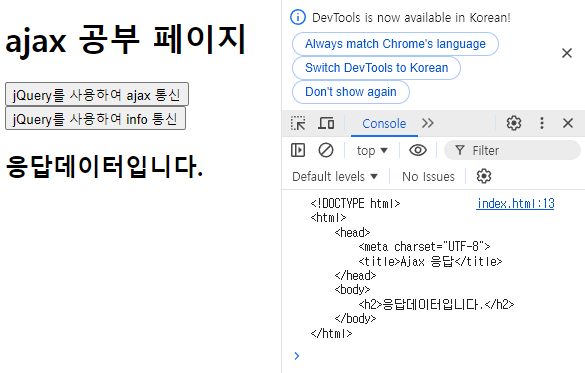The height and width of the screenshot is (373, 585).
Task: Click DevTools is now available in Korean text
Action: (411, 18)
